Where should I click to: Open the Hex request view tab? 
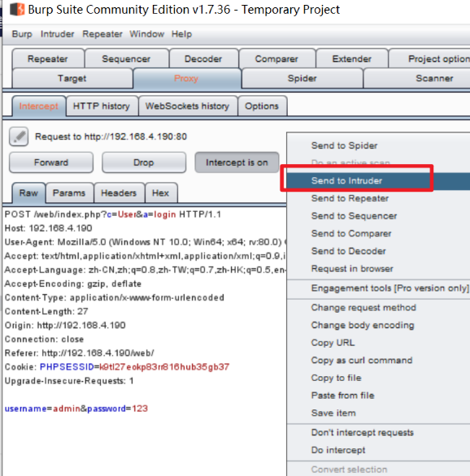pyautogui.click(x=161, y=193)
